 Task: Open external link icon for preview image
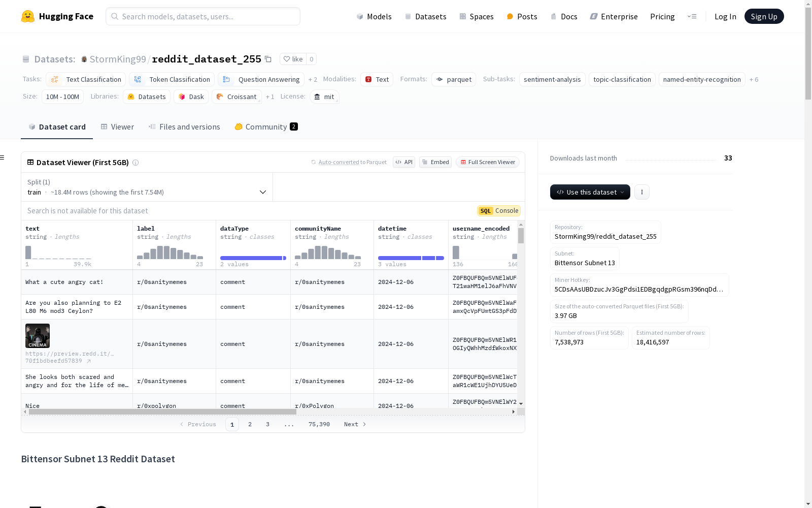click(x=89, y=361)
